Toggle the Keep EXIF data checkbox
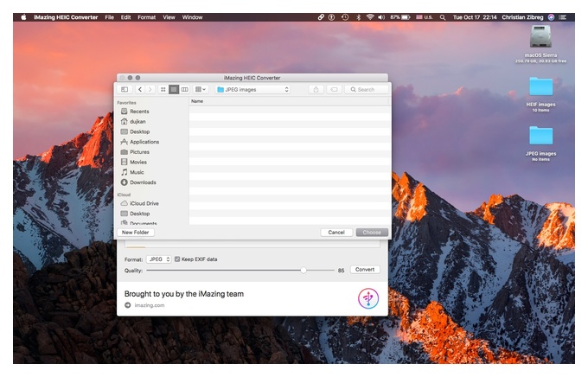588x377 pixels. [x=177, y=259]
